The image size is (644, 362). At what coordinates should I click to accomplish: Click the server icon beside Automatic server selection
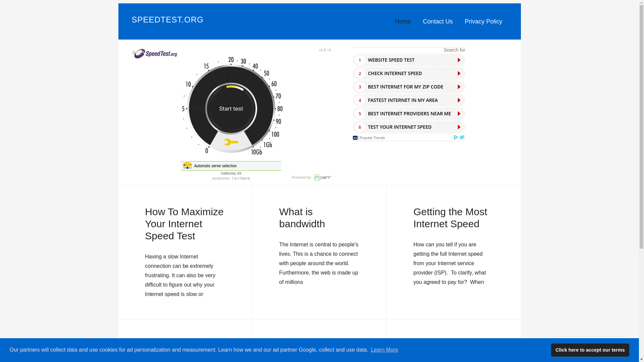click(x=187, y=166)
